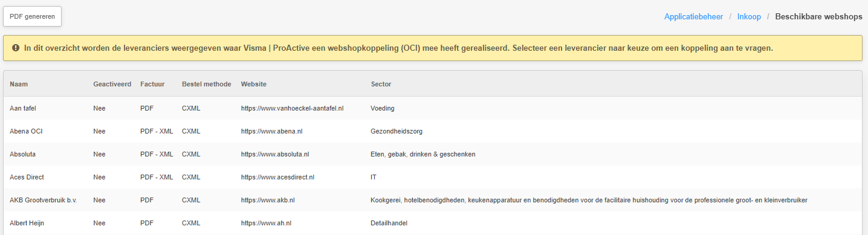Select the Aces Direct supplier name

[x=27, y=177]
